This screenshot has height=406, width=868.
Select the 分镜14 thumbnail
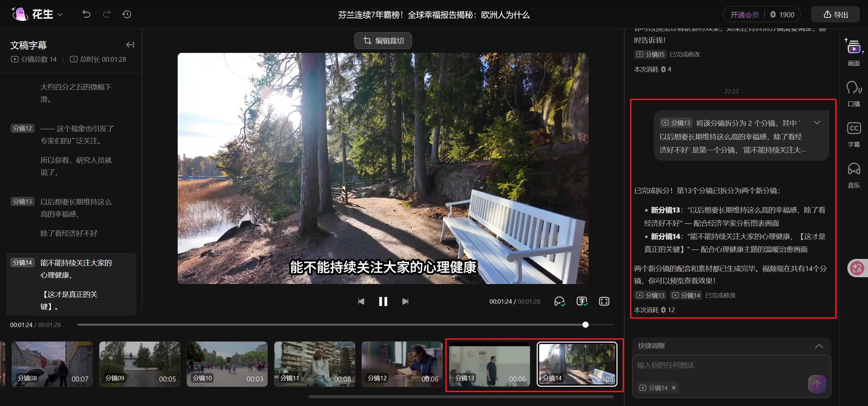[x=577, y=364]
